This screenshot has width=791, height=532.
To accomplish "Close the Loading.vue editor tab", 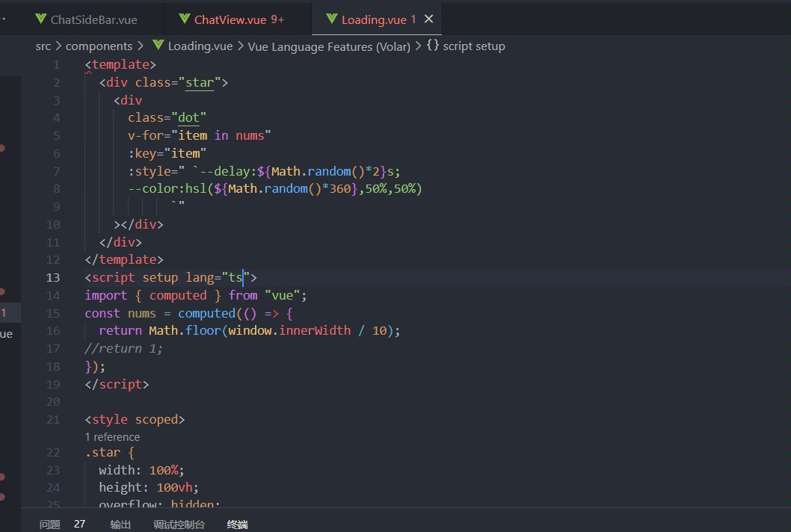I will 428,19.
